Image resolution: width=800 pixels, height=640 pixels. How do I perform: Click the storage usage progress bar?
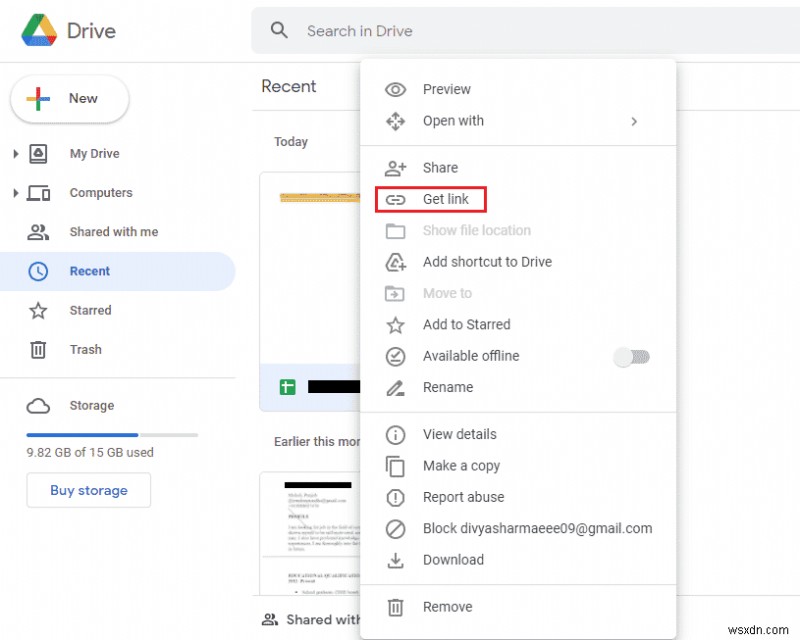(110, 435)
